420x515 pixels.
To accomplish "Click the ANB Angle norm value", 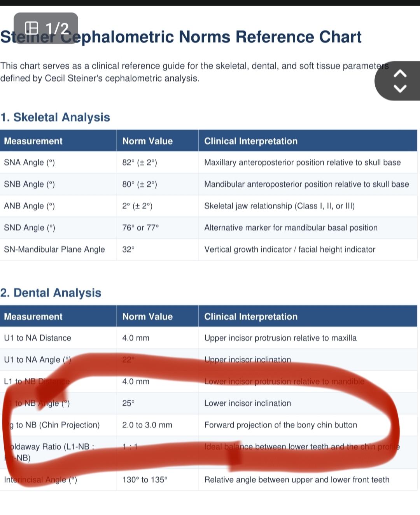I will 137,206.
